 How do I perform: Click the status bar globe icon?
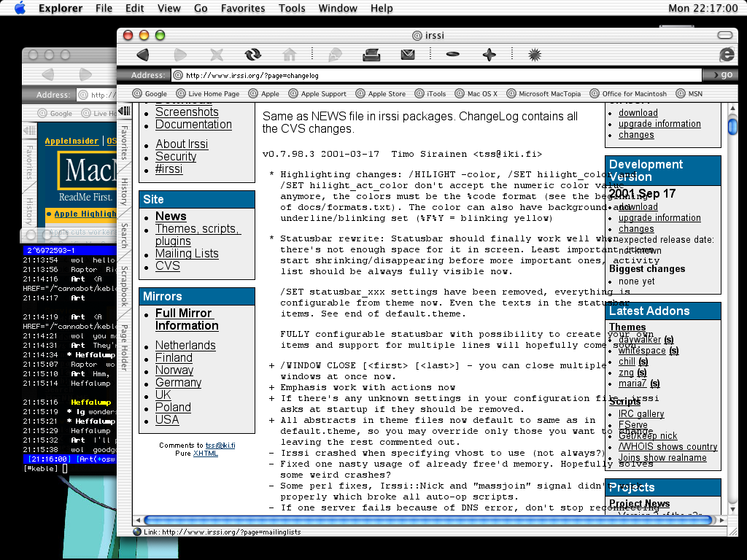pyautogui.click(x=137, y=532)
